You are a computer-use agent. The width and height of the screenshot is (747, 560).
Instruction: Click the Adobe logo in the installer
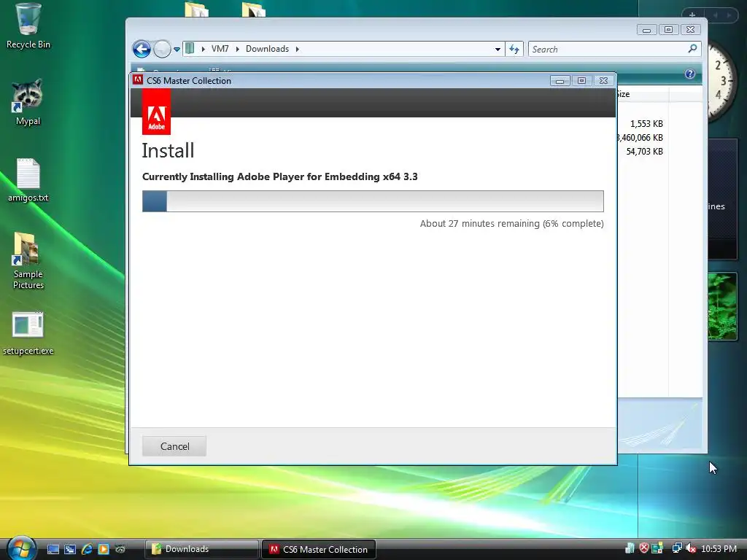tap(156, 113)
